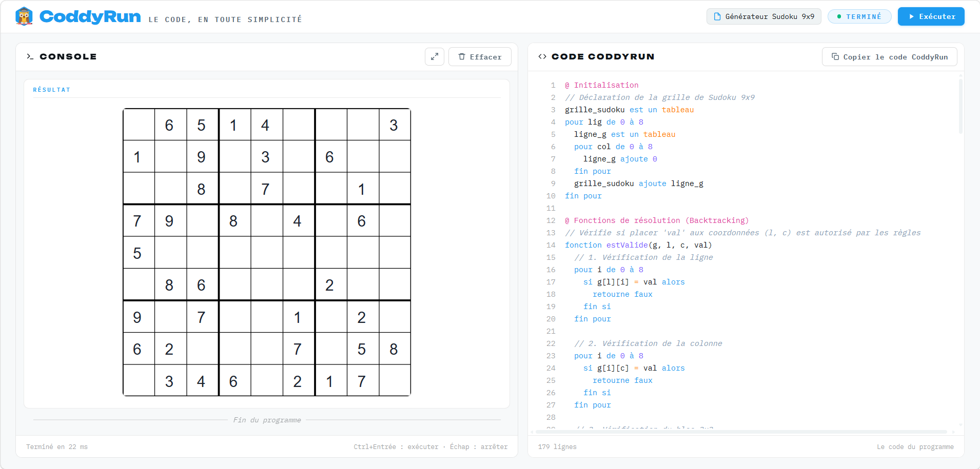Click 'fonction estValide(g, l, c, val)' line

point(638,245)
